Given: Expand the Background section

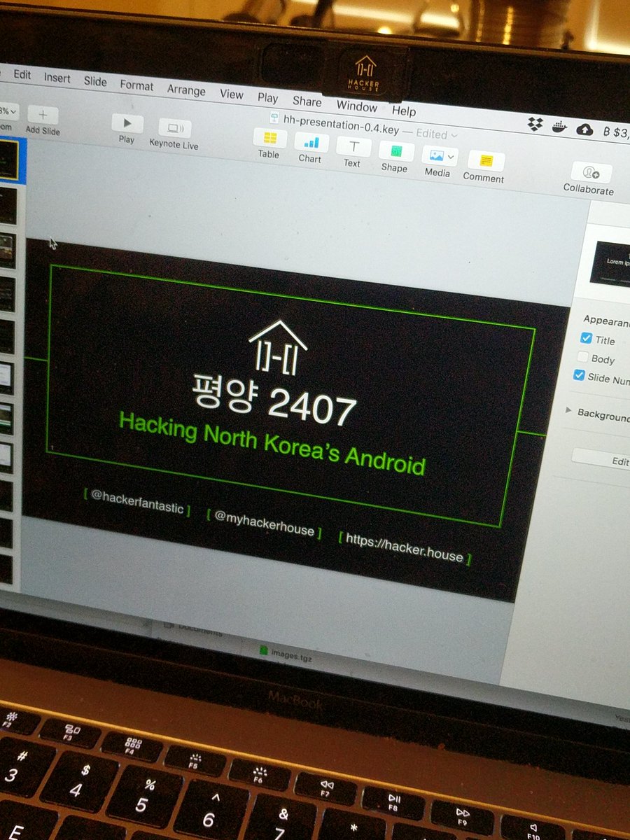Looking at the screenshot, I should tap(568, 410).
